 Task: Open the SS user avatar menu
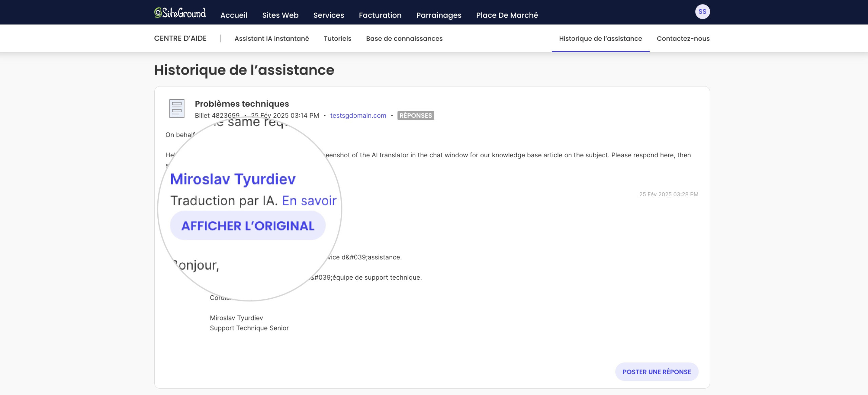tap(702, 12)
